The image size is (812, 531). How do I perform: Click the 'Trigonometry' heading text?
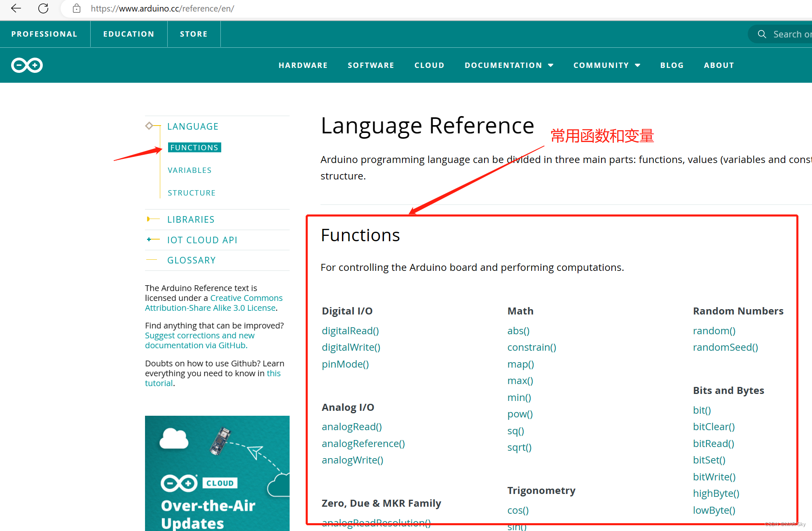coord(541,491)
